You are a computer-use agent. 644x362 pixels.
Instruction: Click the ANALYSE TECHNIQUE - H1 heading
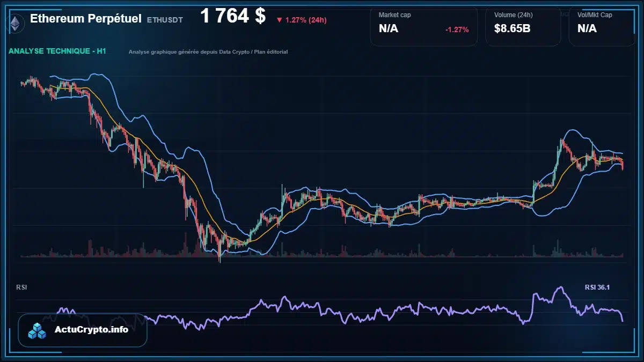point(57,51)
